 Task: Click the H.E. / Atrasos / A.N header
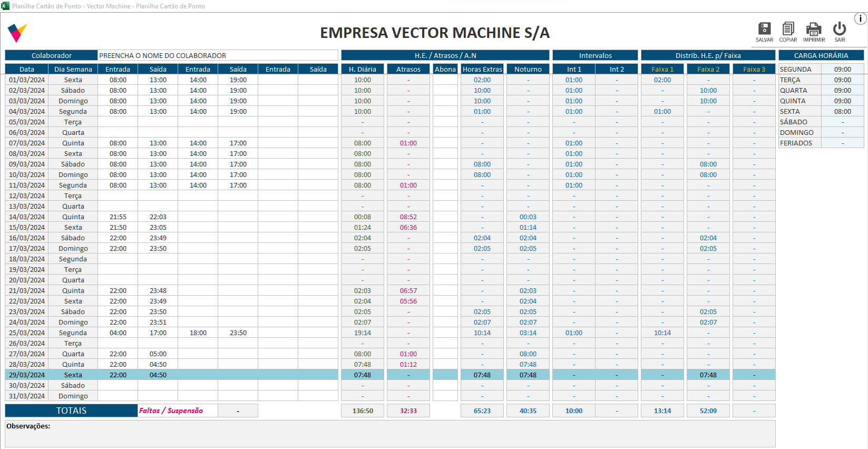pyautogui.click(x=445, y=55)
